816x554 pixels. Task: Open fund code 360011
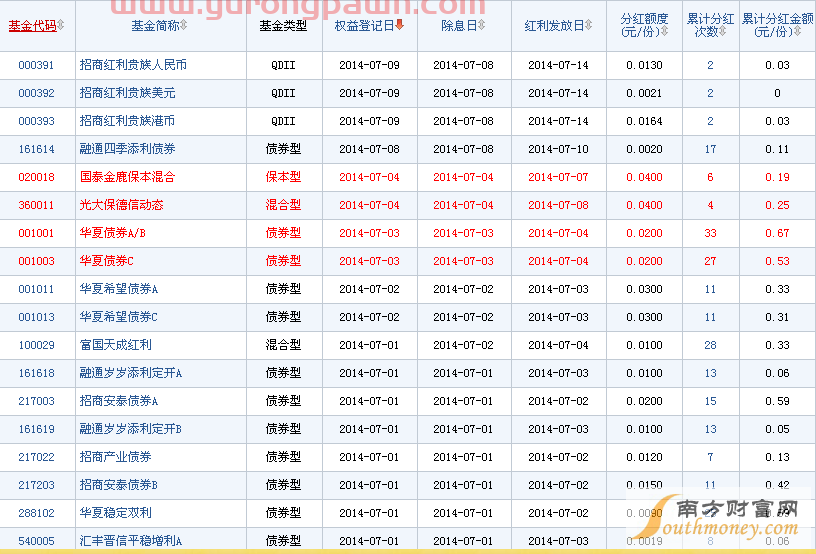point(36,205)
